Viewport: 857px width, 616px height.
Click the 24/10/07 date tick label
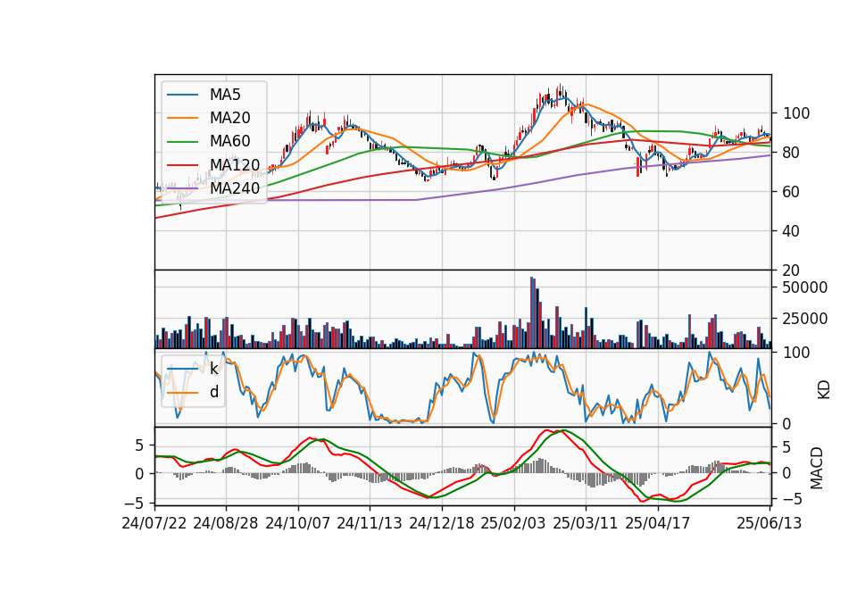(x=298, y=523)
